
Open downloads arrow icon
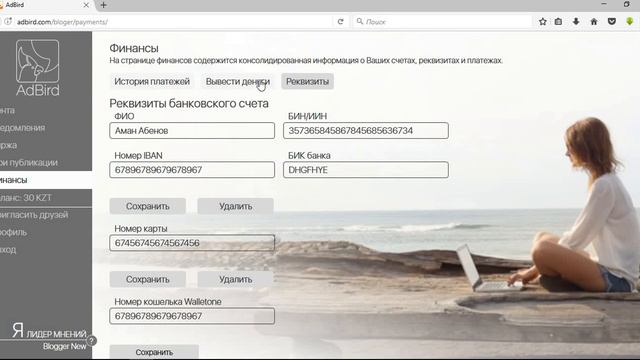576,22
